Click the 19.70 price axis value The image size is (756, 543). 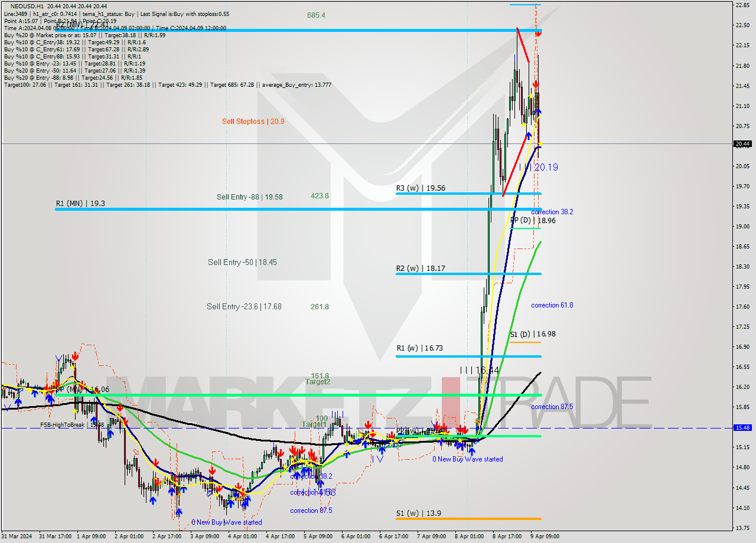point(742,186)
